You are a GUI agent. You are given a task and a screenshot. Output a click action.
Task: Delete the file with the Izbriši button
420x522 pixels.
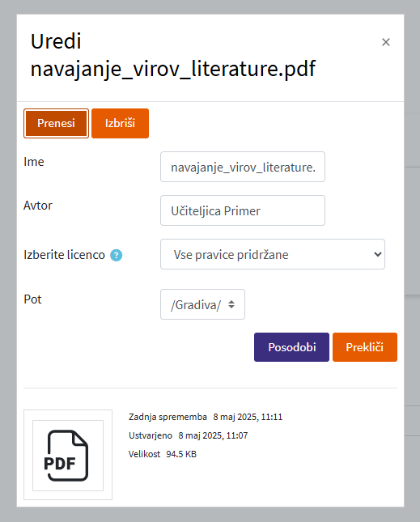(120, 123)
